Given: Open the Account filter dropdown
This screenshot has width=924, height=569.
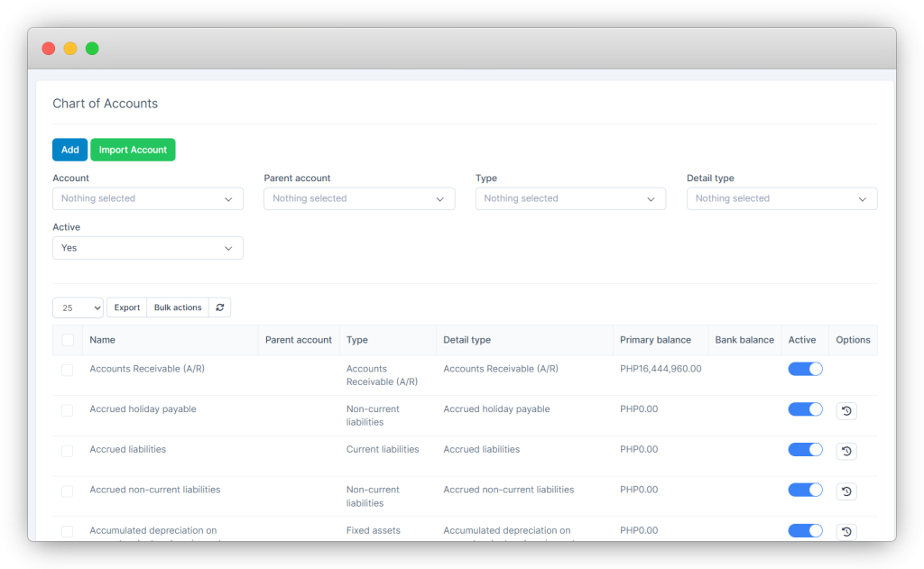Looking at the screenshot, I should tap(148, 198).
